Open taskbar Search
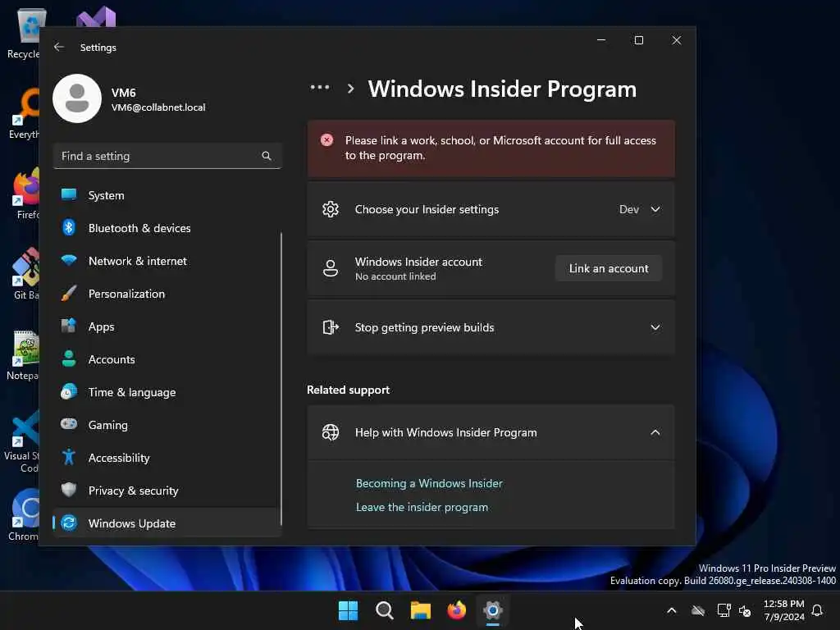840x630 pixels. pyautogui.click(x=384, y=610)
